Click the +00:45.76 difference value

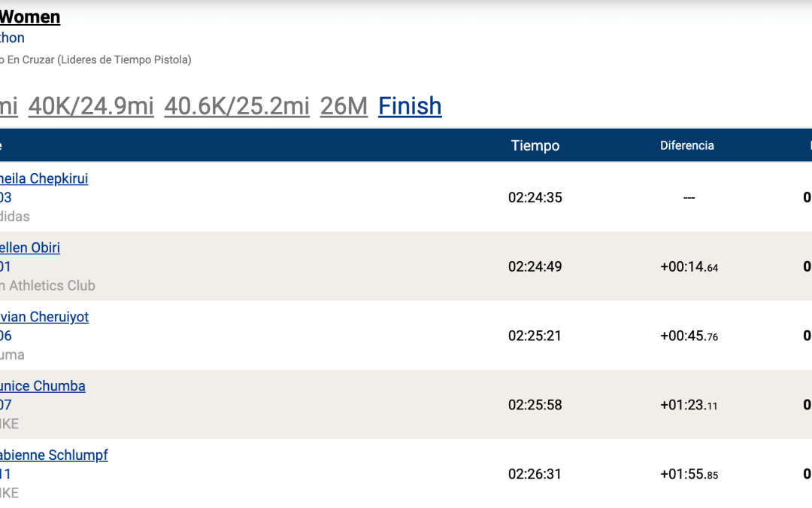(x=689, y=336)
